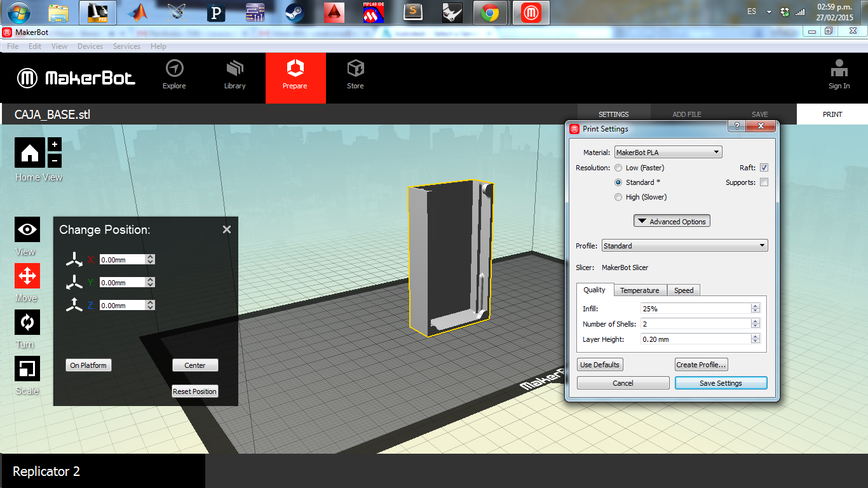Open the Devices menu
The width and height of the screenshot is (868, 488).
[x=90, y=46]
